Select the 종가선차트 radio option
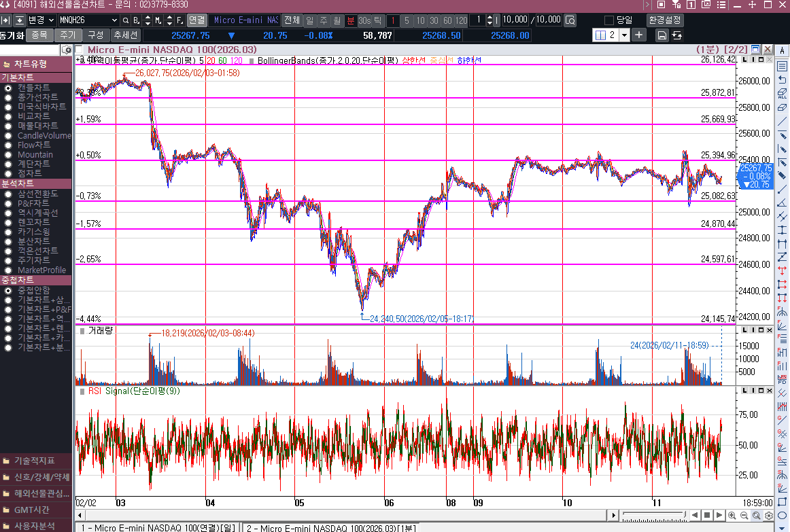The height and width of the screenshot is (532, 790). (8, 98)
